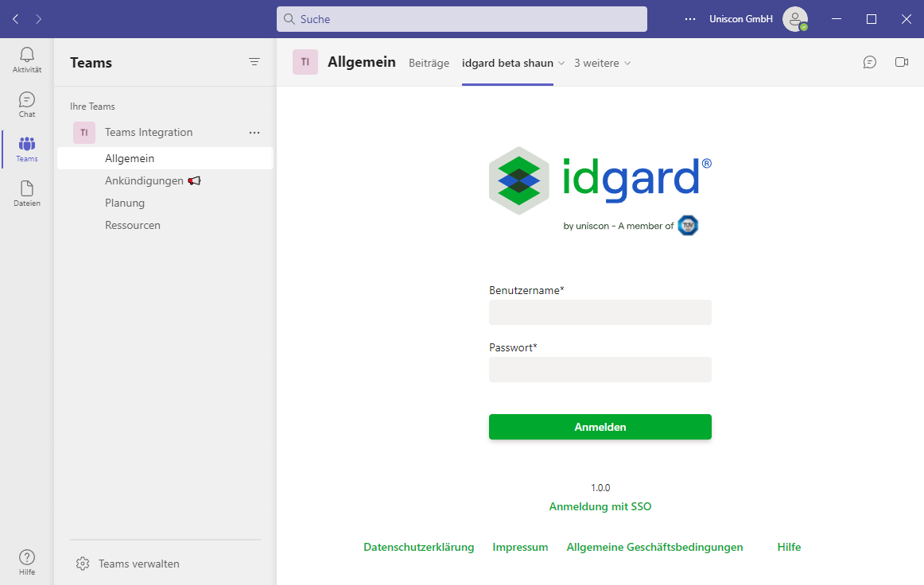Open Anmeldung mit SSO link
Viewport: 924px width, 585px height.
click(x=600, y=506)
